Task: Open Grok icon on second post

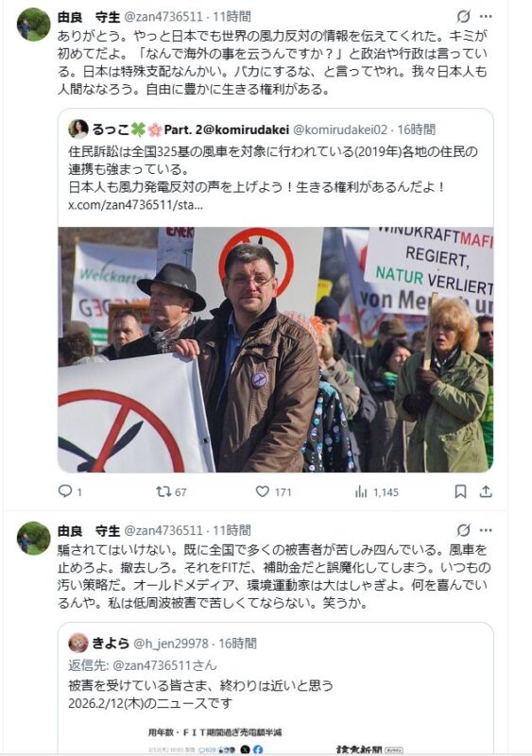Action: (x=464, y=530)
